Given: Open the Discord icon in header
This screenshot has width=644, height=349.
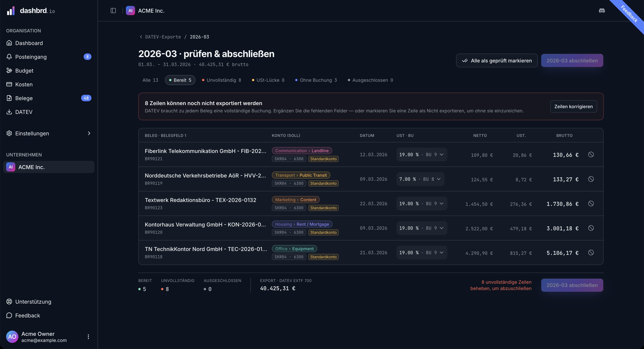Looking at the screenshot, I should pos(602,11).
